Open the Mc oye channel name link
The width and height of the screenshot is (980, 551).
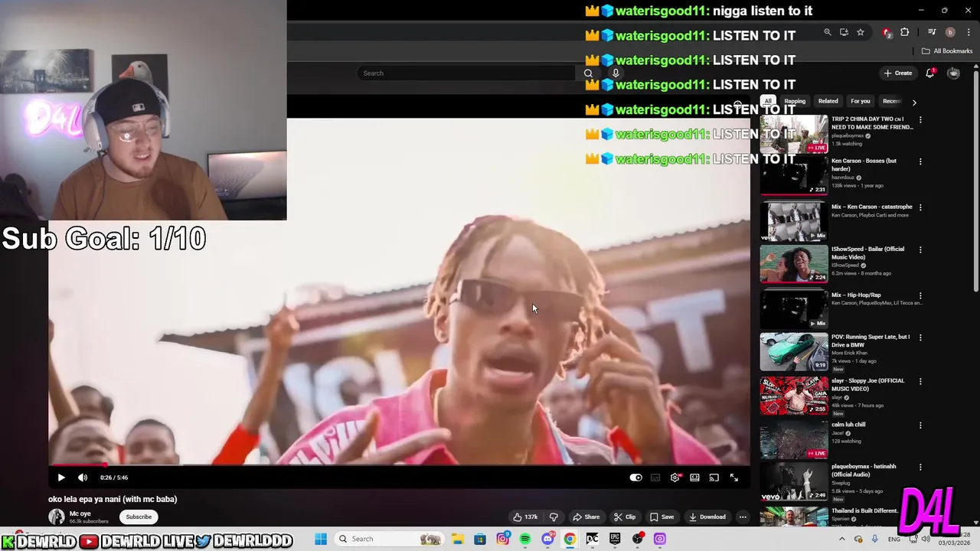coord(80,514)
